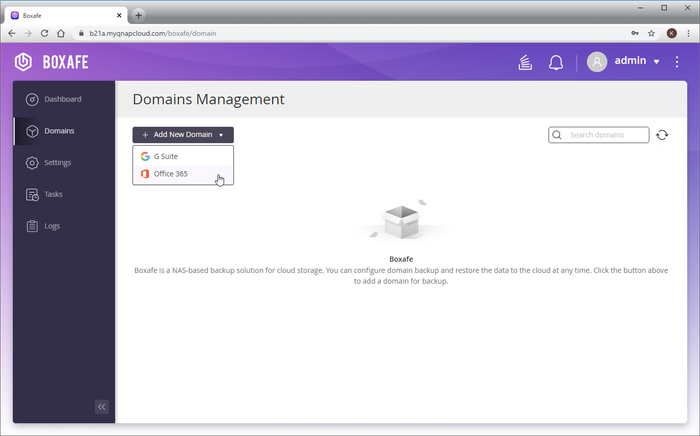Image resolution: width=700 pixels, height=436 pixels.
Task: Select the Boxafe browser tab
Action: click(x=66, y=15)
